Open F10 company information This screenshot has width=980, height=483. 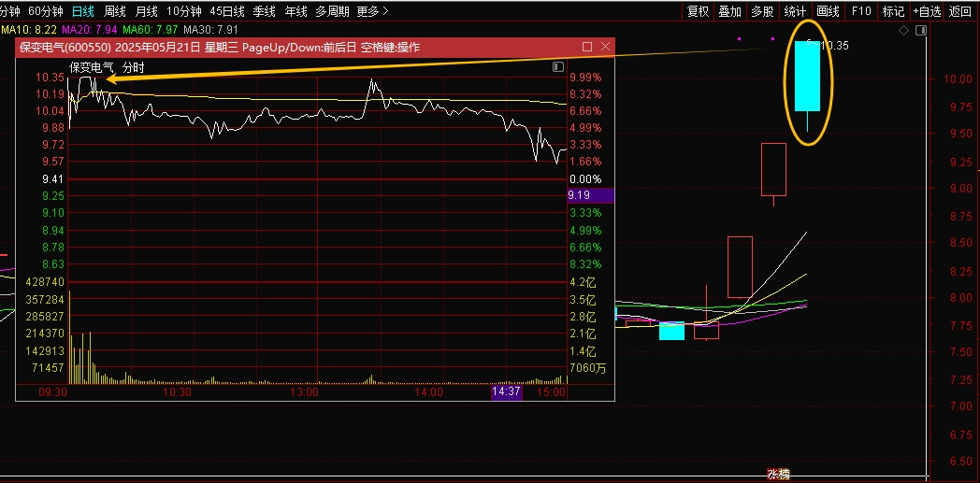click(x=860, y=11)
